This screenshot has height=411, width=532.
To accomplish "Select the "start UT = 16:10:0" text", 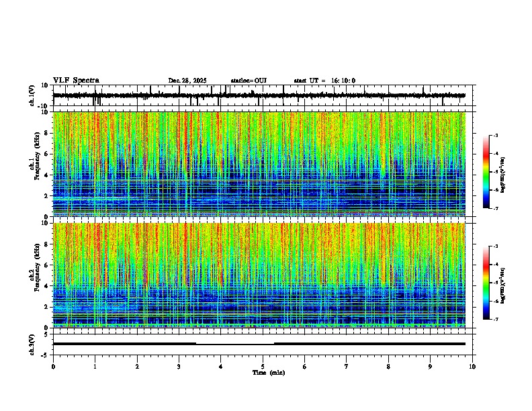I will pos(324,81).
